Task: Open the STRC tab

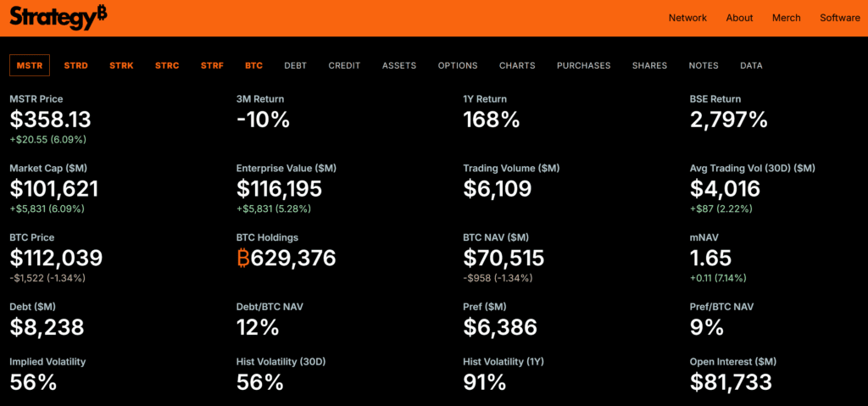Action: pyautogui.click(x=167, y=65)
